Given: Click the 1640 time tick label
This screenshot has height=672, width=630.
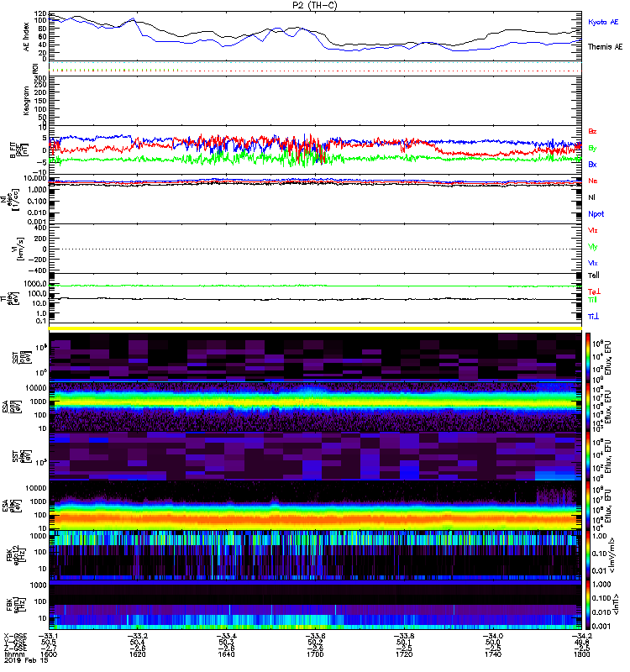Looking at the screenshot, I should (x=226, y=654).
